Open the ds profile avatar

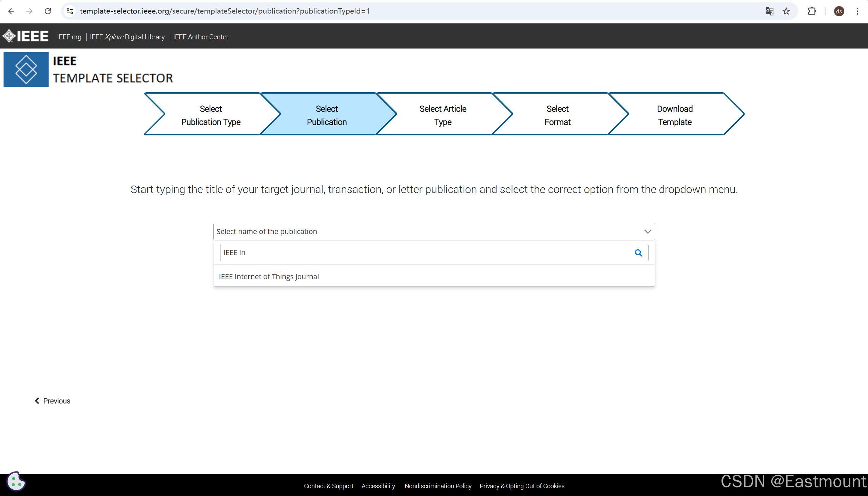(839, 11)
